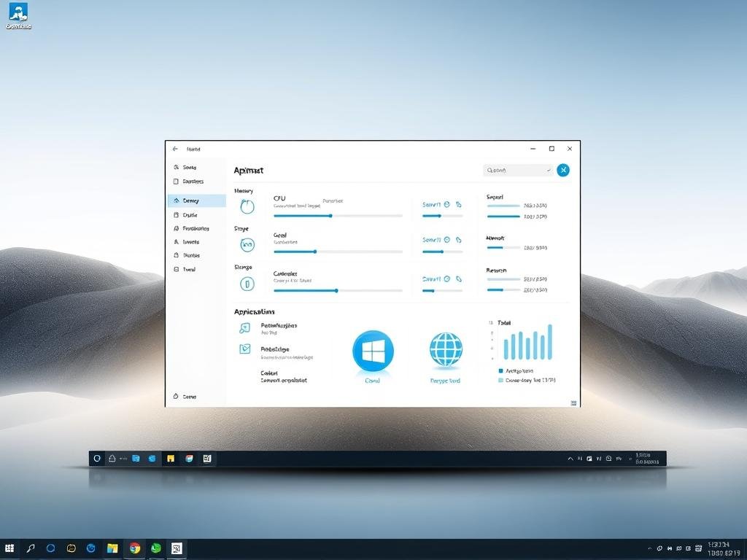Click the label under the globe icon
Viewport: 747px width, 560px height.
click(x=445, y=381)
